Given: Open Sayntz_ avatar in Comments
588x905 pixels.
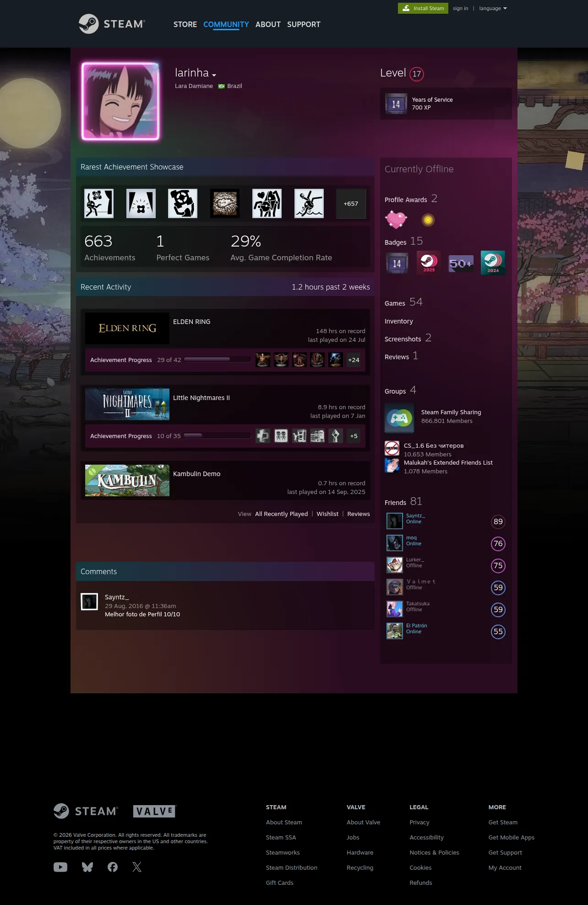Looking at the screenshot, I should (89, 602).
